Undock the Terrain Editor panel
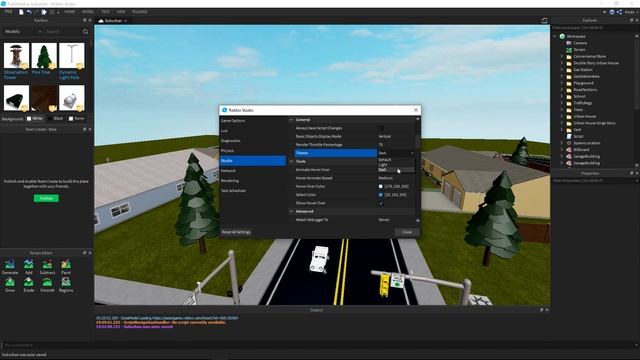Screen dimensions: 640x360 tap(84, 253)
